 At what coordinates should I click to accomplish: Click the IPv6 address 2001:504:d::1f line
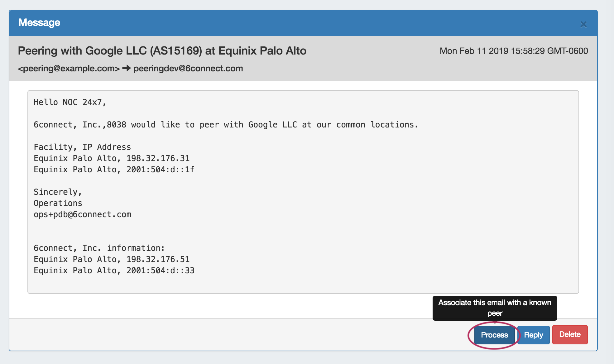click(114, 170)
